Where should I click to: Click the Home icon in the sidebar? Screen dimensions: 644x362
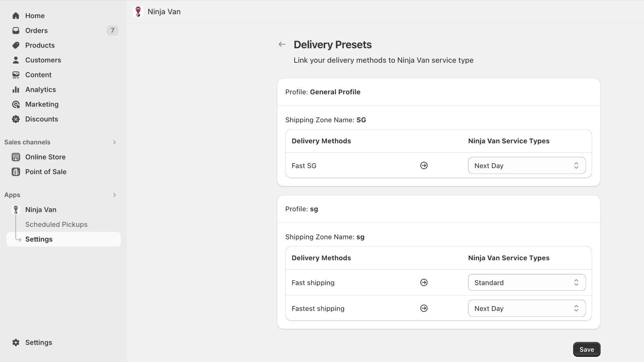point(16,15)
